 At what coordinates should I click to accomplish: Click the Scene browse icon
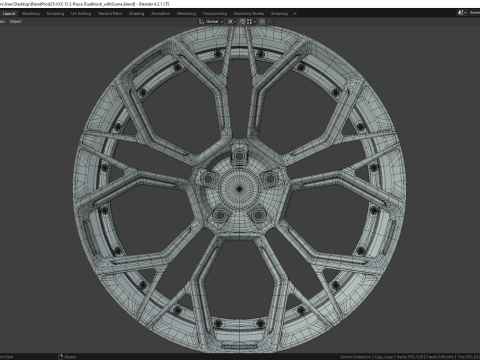pyautogui.click(x=462, y=13)
